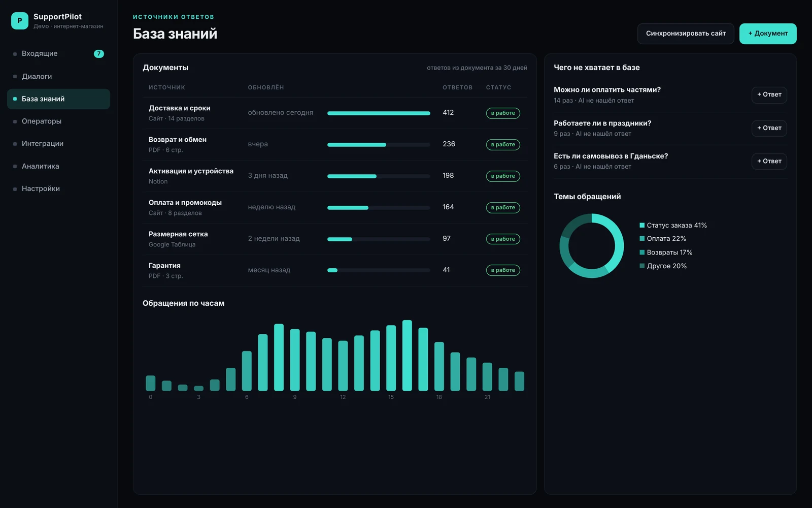Click the progress bar of Гарантия
Viewport: 812px width, 508px height.
coord(379,270)
